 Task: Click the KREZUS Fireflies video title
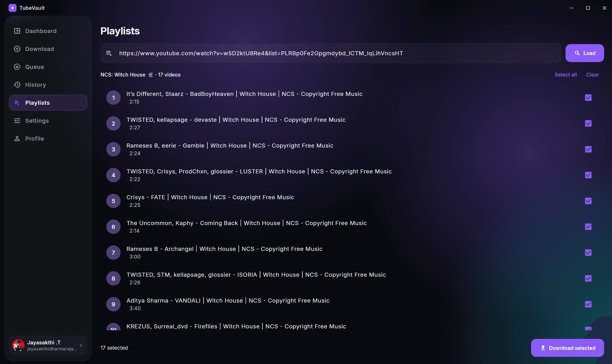(236, 326)
